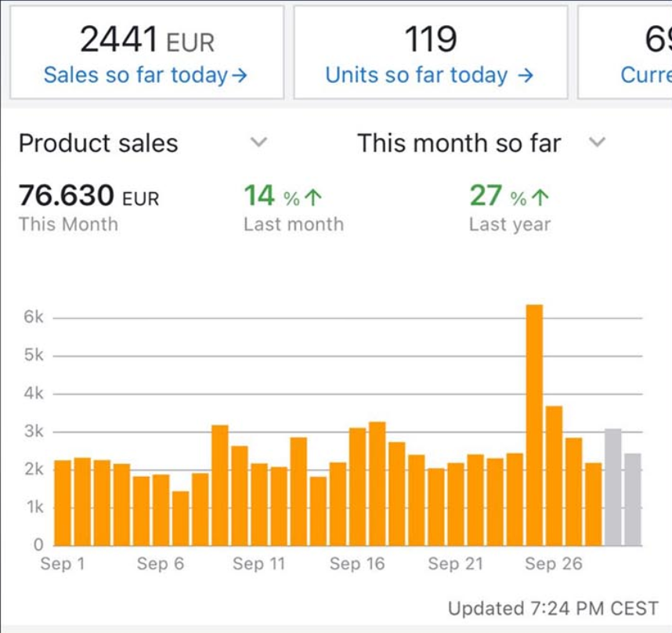Click the green up arrow beside 14%

(315, 198)
